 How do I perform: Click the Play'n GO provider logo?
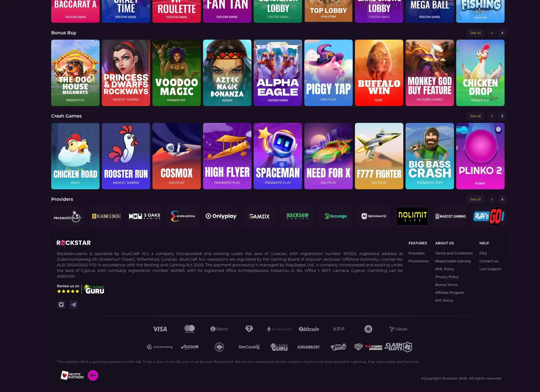[x=489, y=216]
